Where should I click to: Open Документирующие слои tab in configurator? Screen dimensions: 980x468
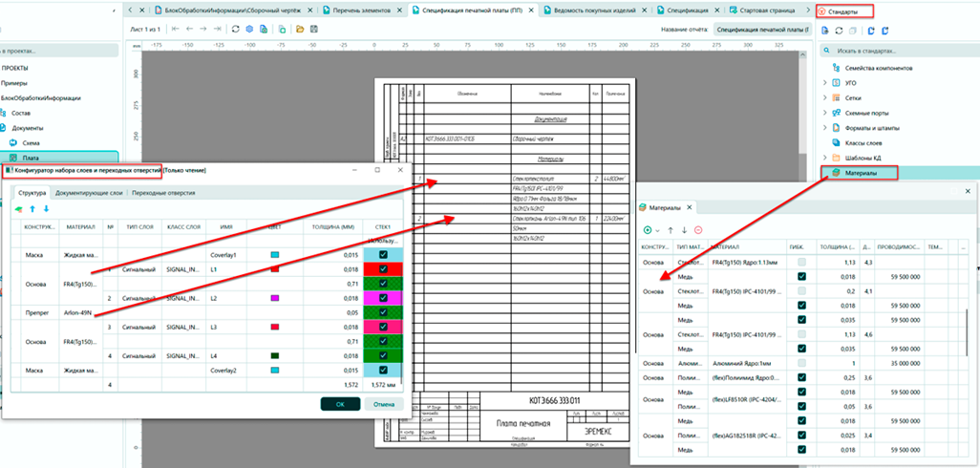pos(89,193)
